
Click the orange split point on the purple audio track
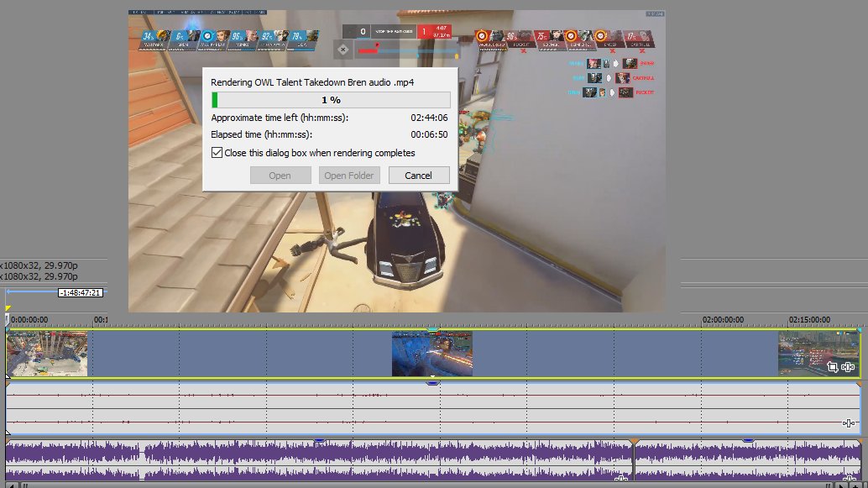coord(635,442)
